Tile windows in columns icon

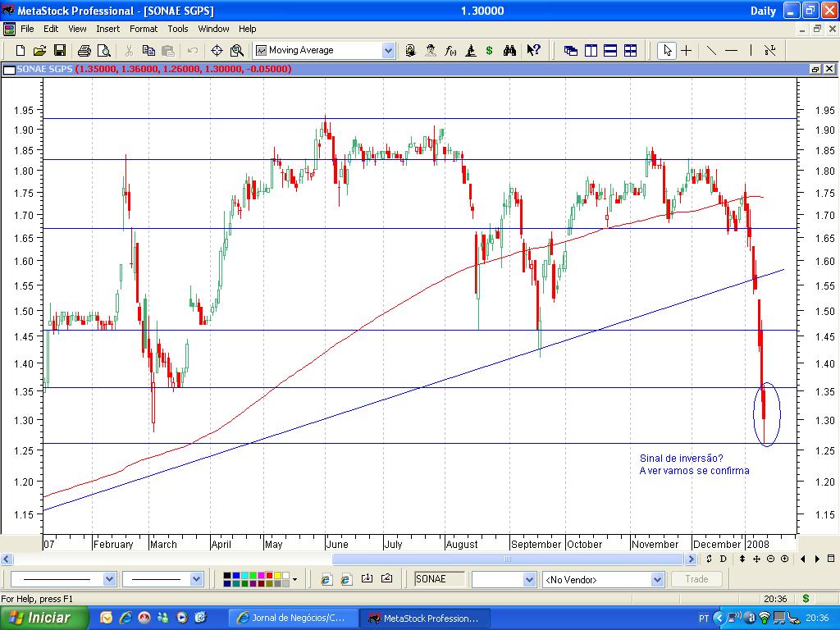[591, 50]
